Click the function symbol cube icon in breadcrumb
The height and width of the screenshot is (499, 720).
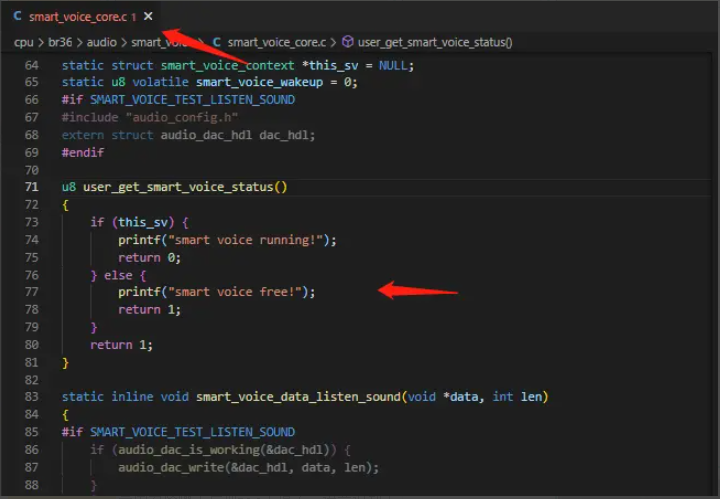[348, 42]
